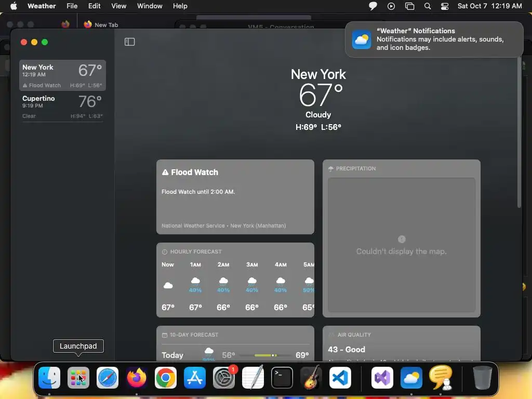Click the precipitation map error icon
This screenshot has width=532, height=399.
pyautogui.click(x=402, y=239)
